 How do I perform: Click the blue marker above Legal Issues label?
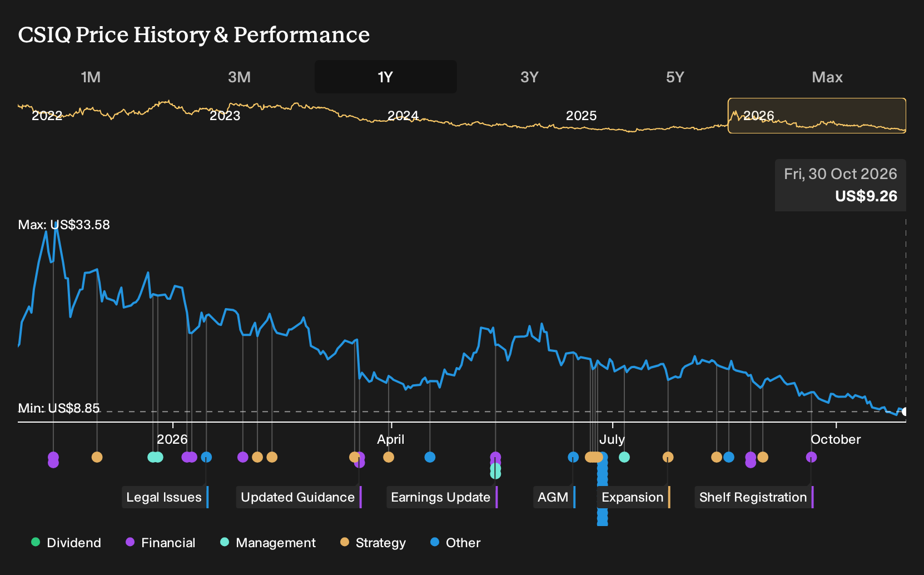click(206, 457)
